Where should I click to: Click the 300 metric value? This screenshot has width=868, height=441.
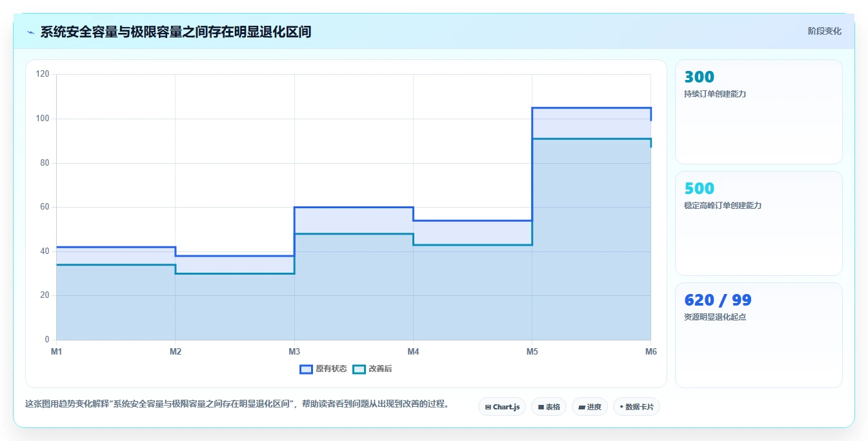click(x=699, y=77)
